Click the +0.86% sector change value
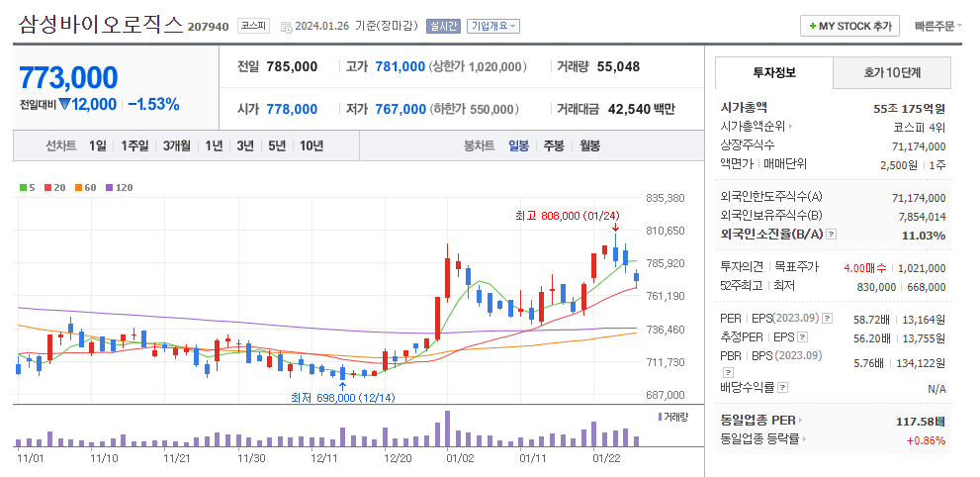Screen dimensions: 980x477 tap(927, 440)
